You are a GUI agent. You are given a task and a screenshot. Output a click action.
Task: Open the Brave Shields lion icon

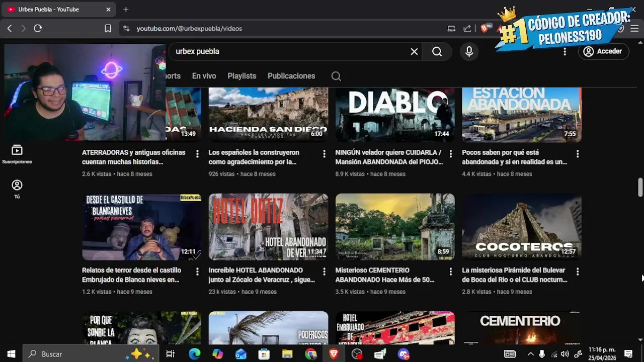point(484,29)
